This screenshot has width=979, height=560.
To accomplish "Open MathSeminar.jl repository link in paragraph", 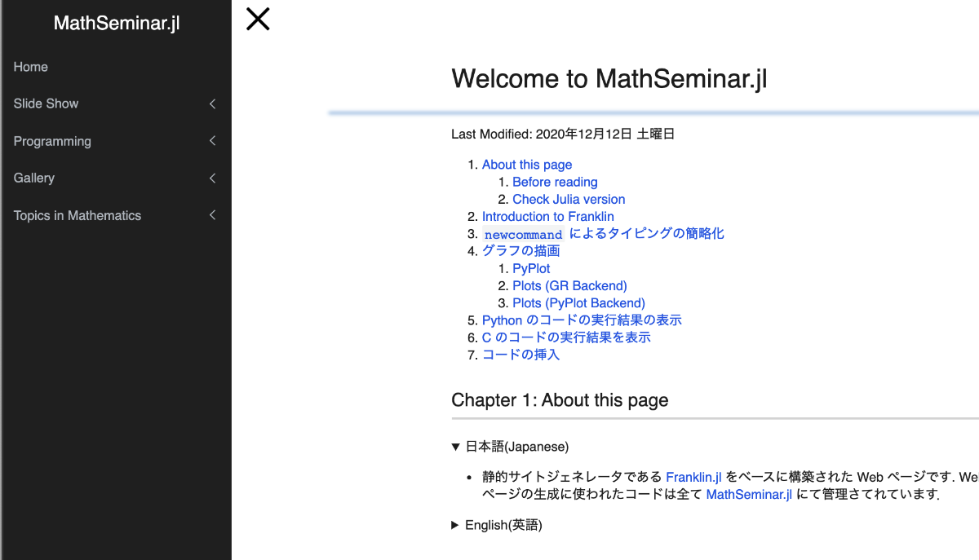I will tap(749, 494).
